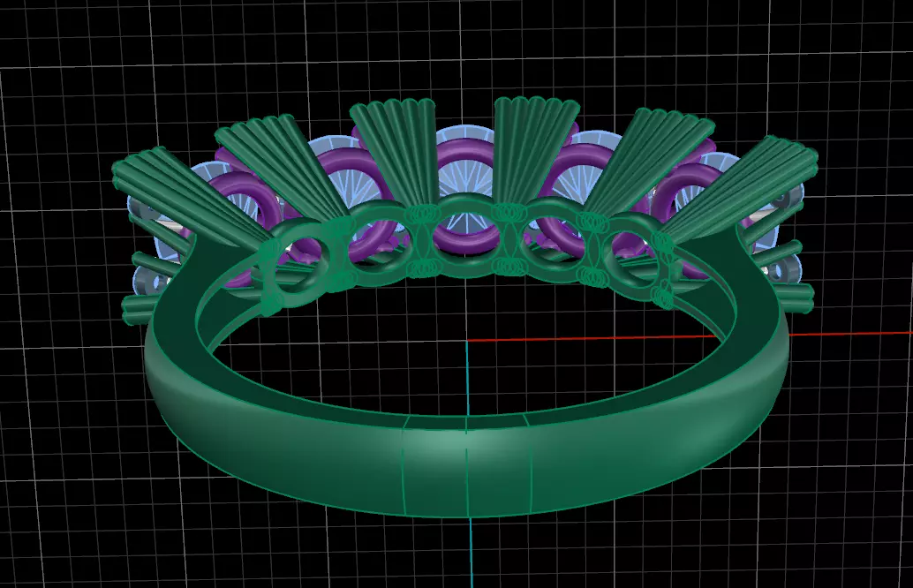Select the red X-axis line

(x=690, y=335)
